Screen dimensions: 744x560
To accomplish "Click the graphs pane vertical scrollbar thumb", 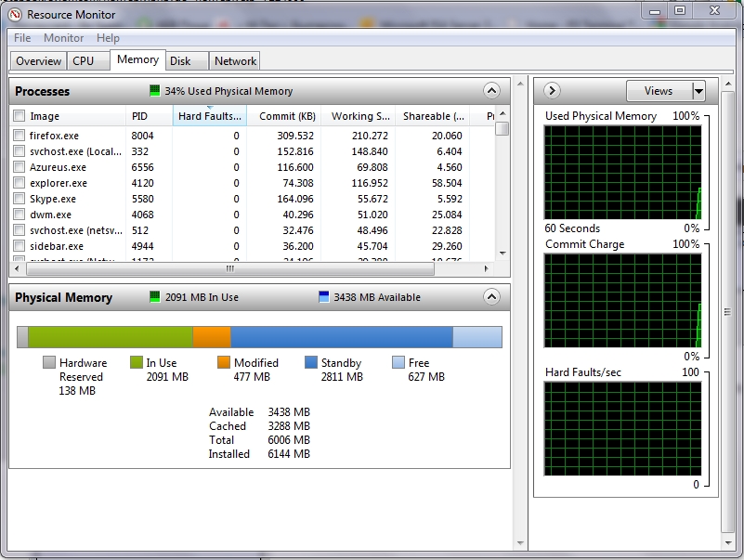I will 727,312.
